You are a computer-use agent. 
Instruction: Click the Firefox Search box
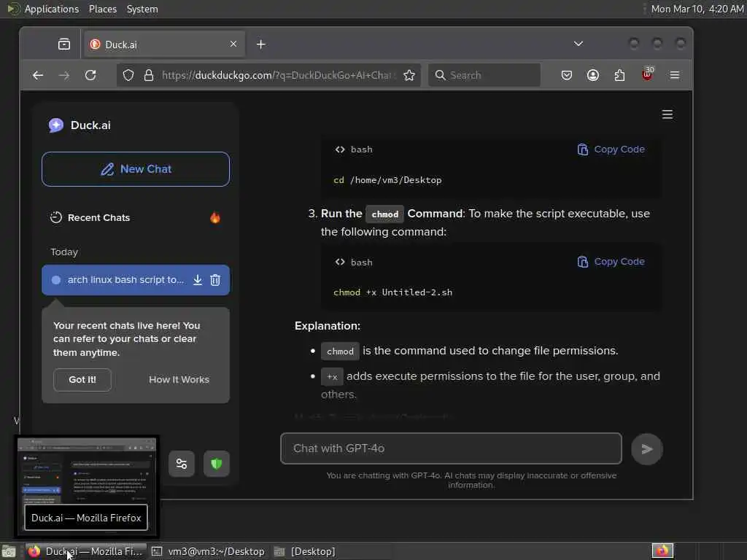pos(484,75)
